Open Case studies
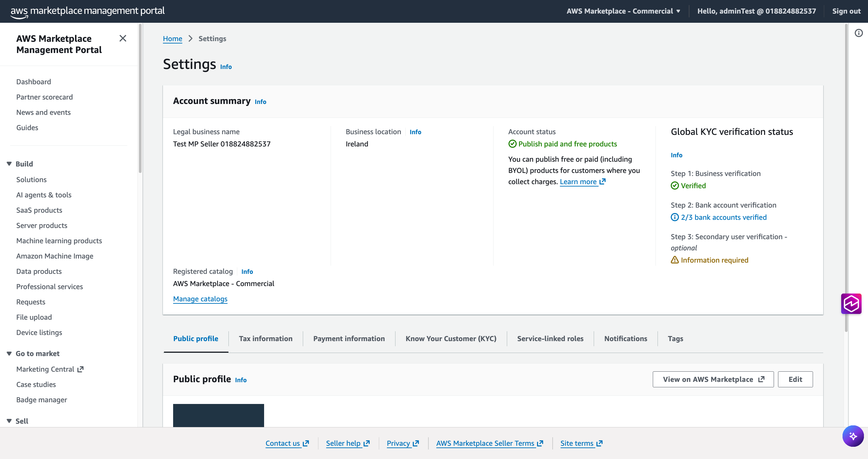The image size is (868, 459). click(x=36, y=384)
